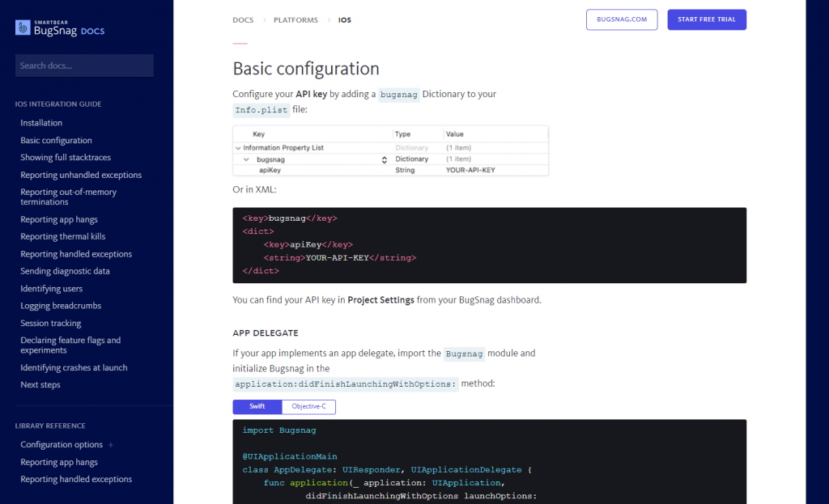829x504 pixels.
Task: Focus the Search docs input field
Action: click(84, 66)
